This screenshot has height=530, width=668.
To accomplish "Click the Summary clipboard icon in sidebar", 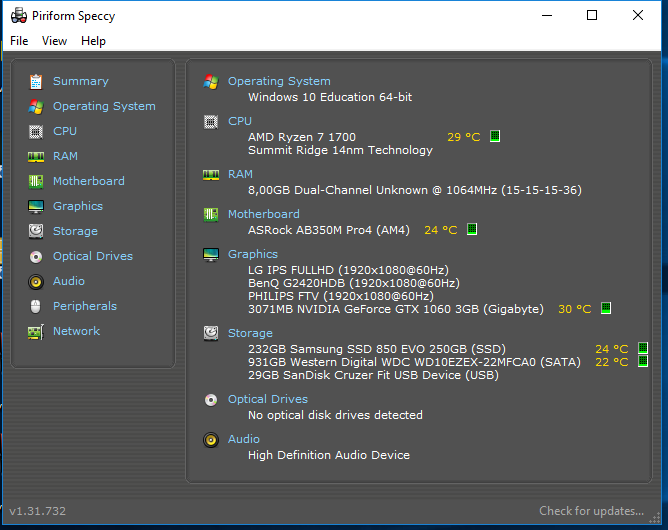I will pos(36,82).
